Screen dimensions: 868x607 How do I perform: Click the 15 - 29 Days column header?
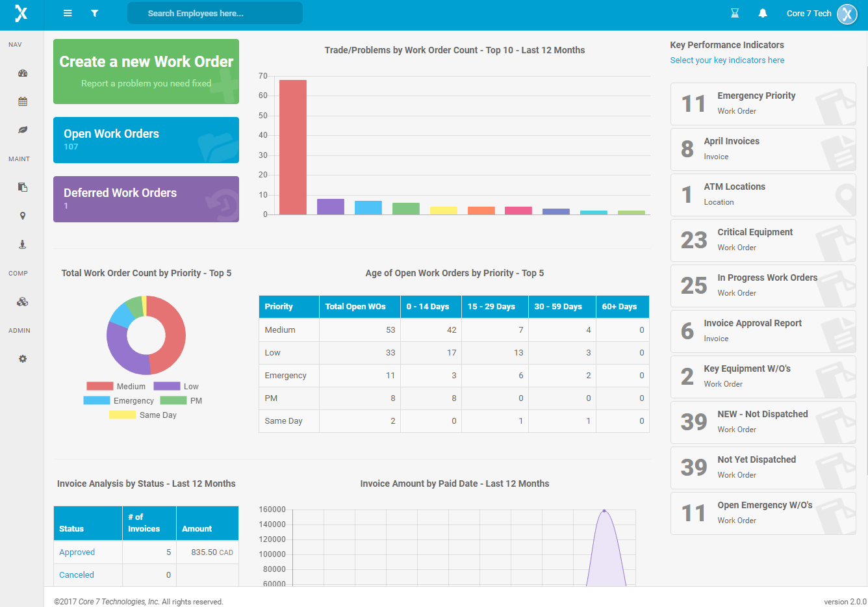tap(495, 307)
